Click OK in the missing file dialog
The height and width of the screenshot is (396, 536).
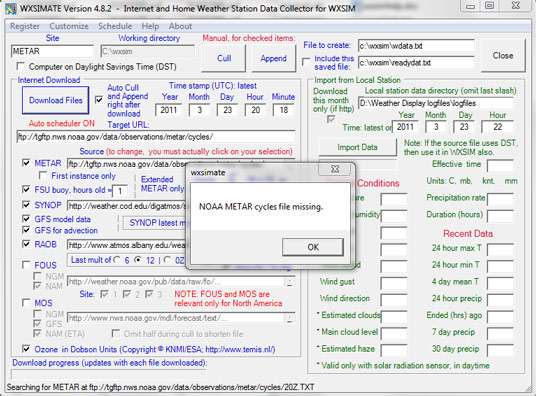(x=313, y=247)
